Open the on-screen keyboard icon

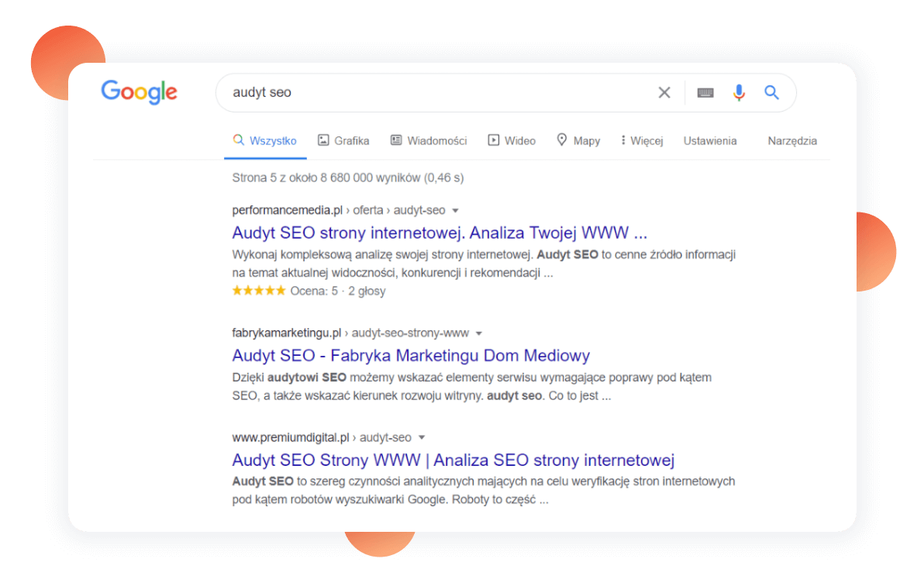pyautogui.click(x=705, y=92)
